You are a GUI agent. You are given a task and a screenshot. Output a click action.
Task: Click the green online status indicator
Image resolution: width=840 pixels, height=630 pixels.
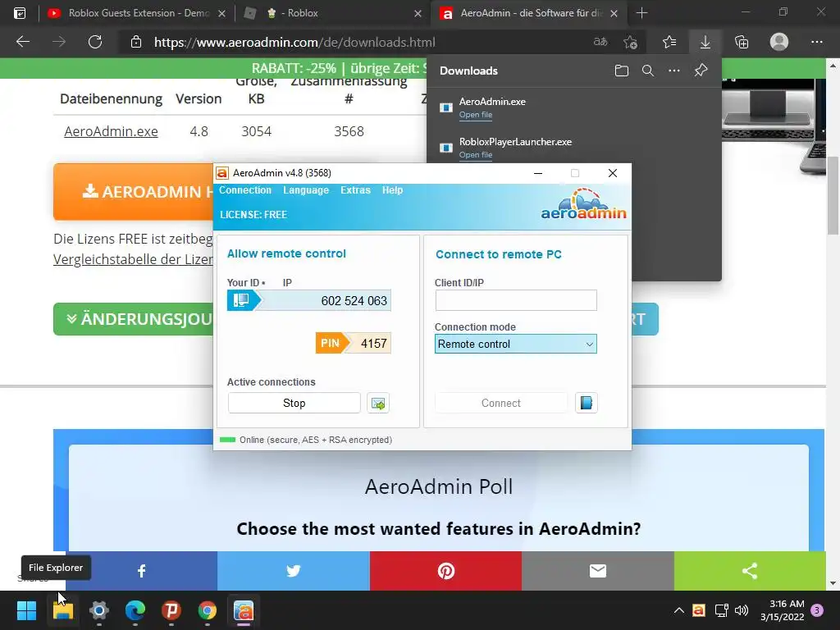pyautogui.click(x=228, y=440)
